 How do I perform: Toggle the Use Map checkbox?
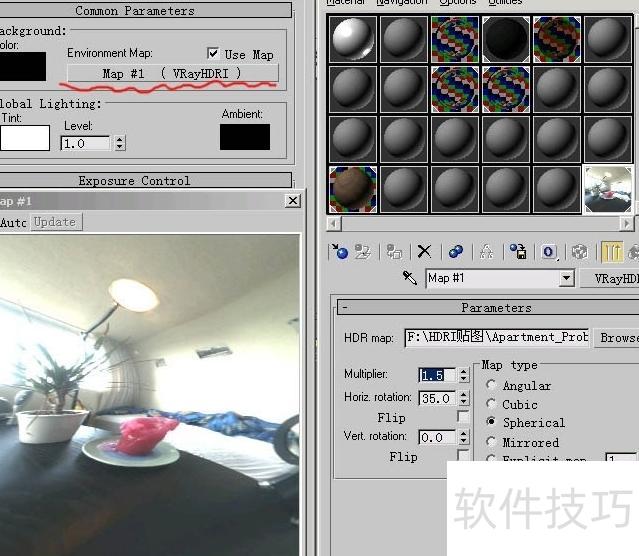pyautogui.click(x=213, y=54)
